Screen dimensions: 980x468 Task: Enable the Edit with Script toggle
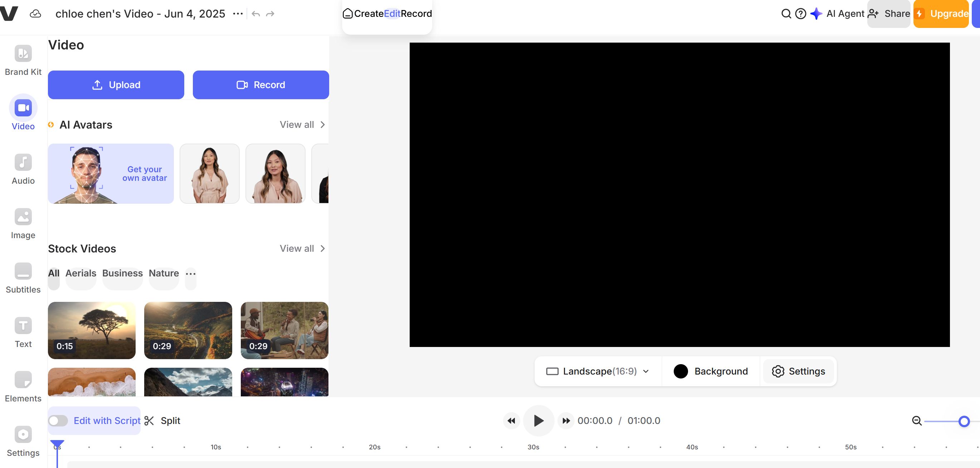58,421
